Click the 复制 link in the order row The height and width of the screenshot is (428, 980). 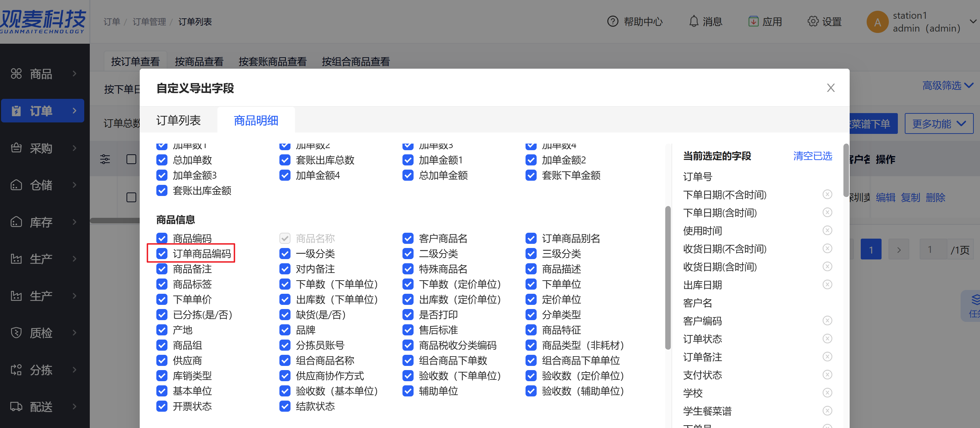tap(910, 197)
